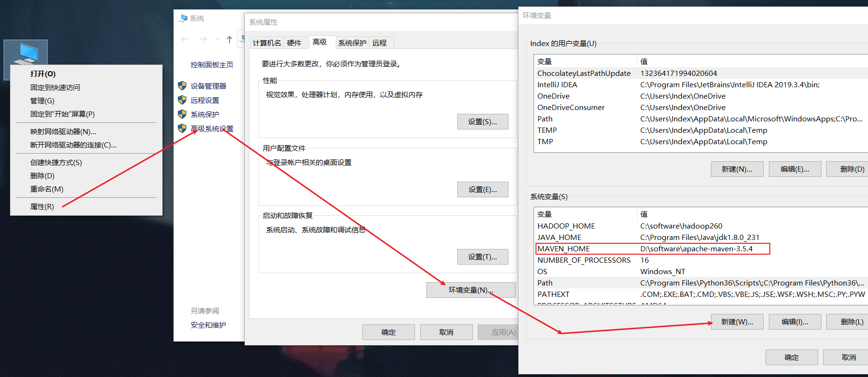Select the MAVEN_HOME system variable row
Image resolution: width=868 pixels, height=377 pixels.
coord(701,248)
